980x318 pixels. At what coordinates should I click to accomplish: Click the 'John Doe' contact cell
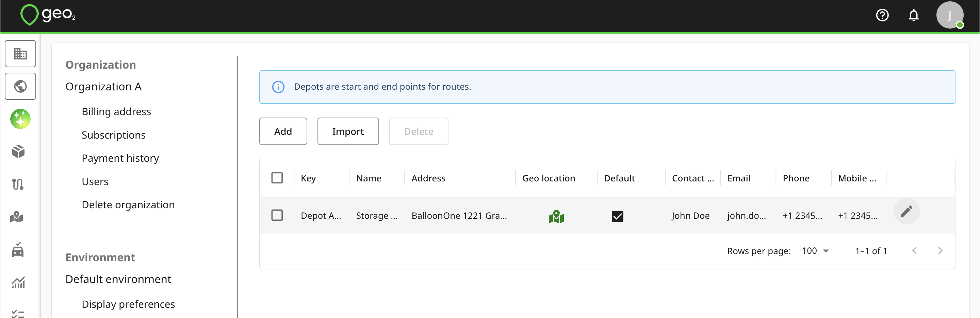click(690, 216)
